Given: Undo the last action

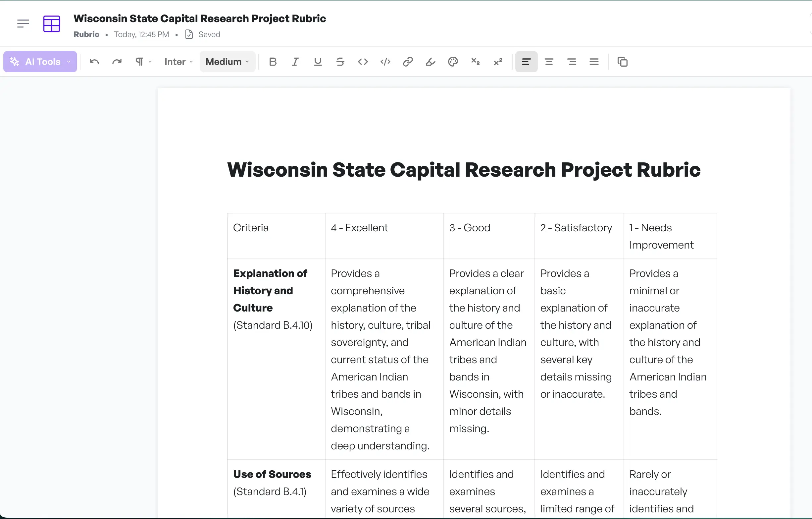Looking at the screenshot, I should coord(94,62).
